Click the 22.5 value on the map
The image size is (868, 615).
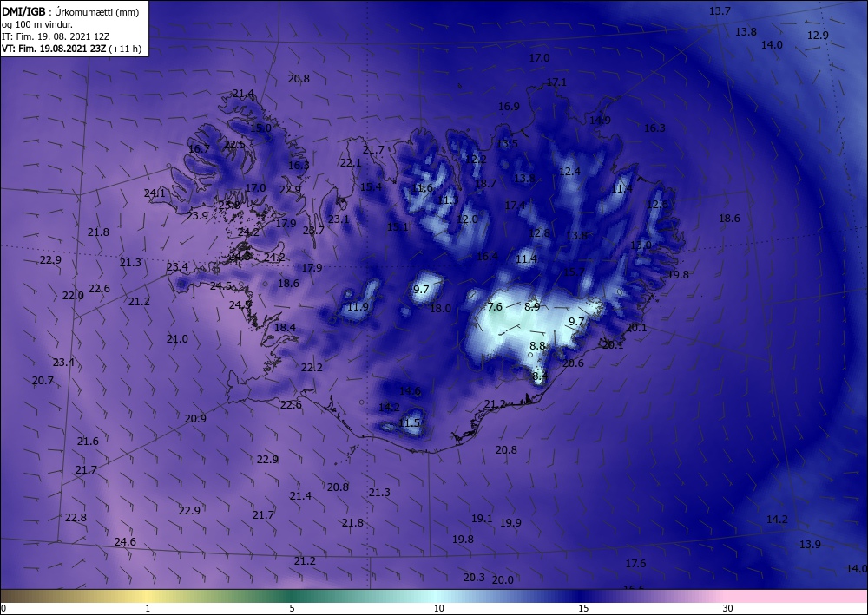tap(234, 144)
